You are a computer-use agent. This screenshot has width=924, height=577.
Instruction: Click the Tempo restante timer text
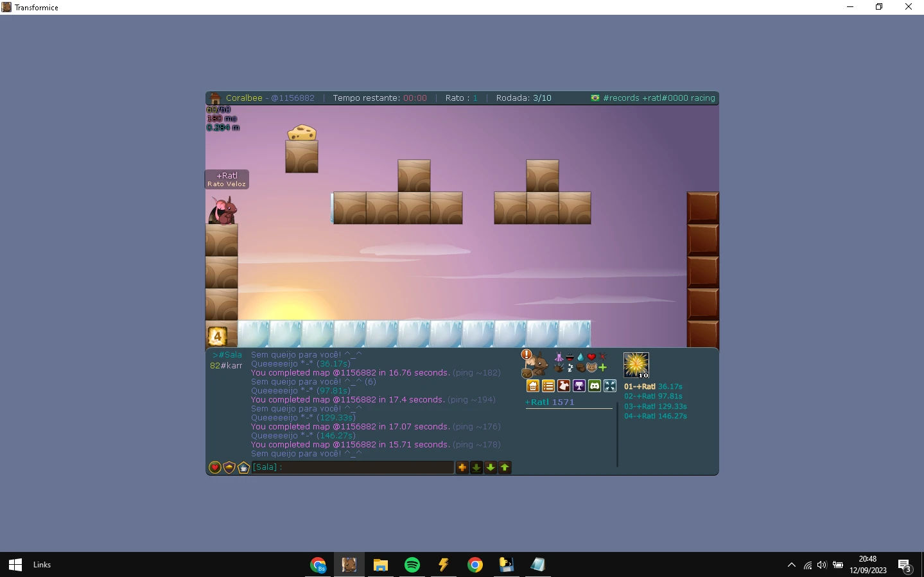point(379,98)
